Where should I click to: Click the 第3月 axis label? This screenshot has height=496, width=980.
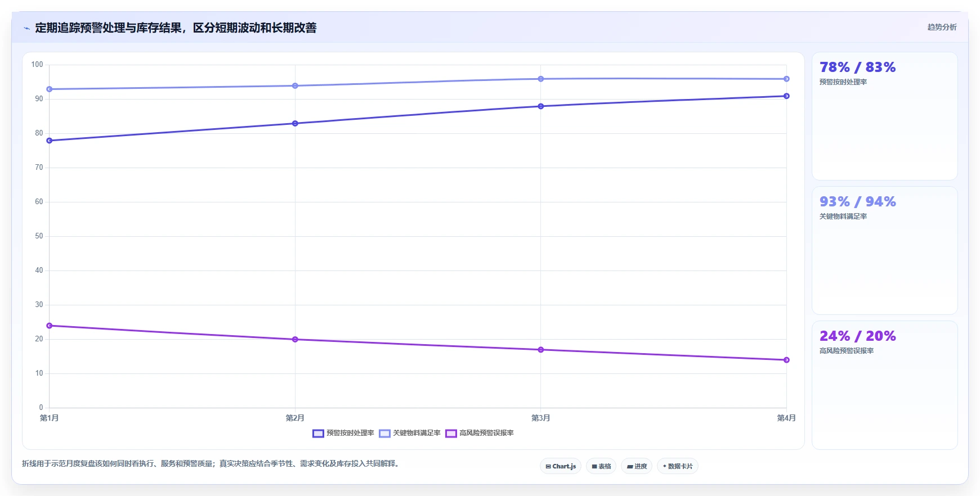coord(541,418)
